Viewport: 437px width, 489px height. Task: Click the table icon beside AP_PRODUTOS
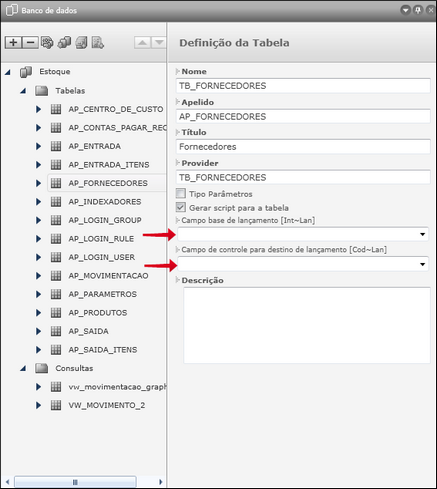56,313
